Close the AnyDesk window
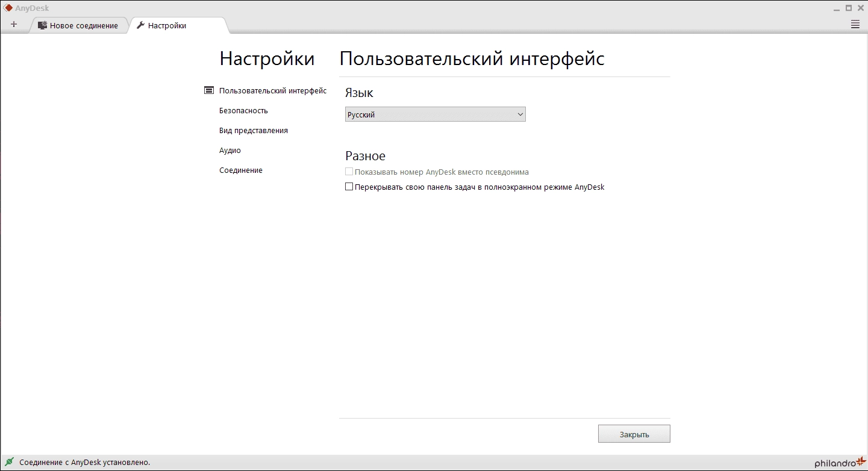The width and height of the screenshot is (868, 471). [860, 8]
